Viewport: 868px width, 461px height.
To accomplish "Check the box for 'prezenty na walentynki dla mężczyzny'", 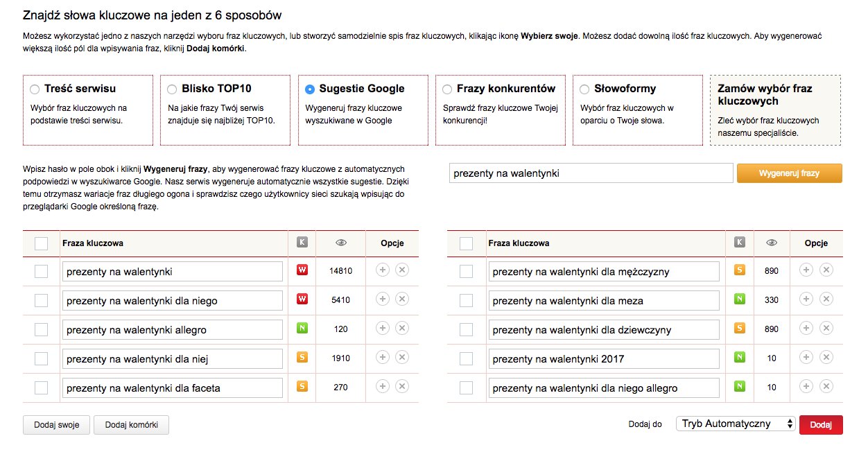I will [467, 271].
